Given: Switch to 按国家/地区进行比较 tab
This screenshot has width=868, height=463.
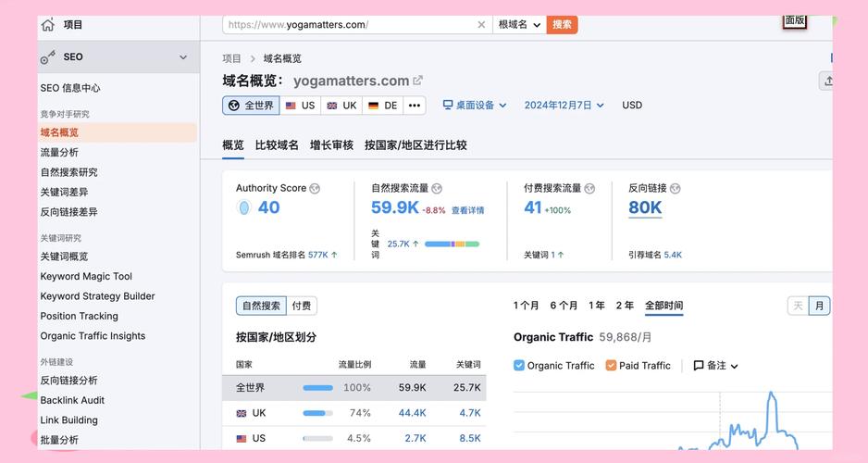Looking at the screenshot, I should click(415, 145).
